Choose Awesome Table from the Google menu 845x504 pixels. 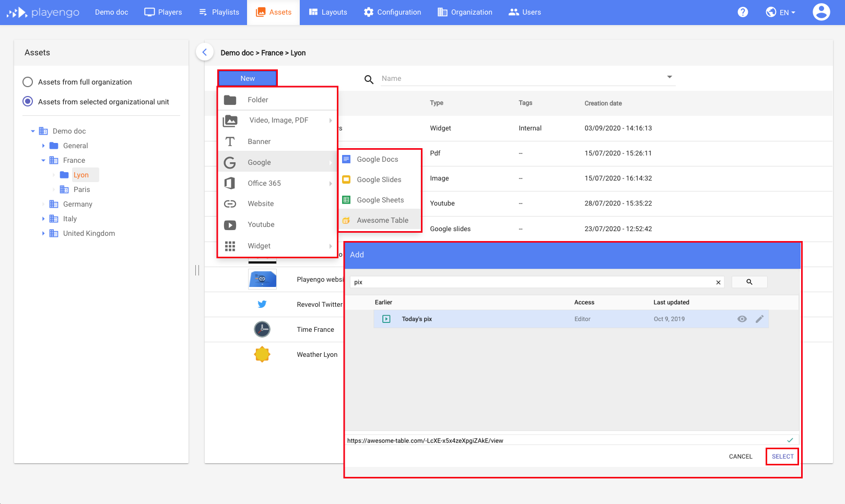click(382, 220)
